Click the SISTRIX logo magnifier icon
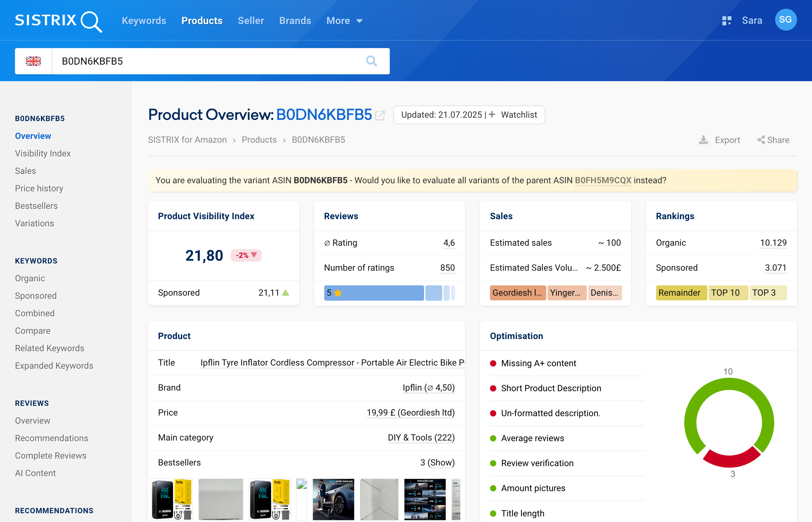Image resolution: width=812 pixels, height=522 pixels. (91, 21)
